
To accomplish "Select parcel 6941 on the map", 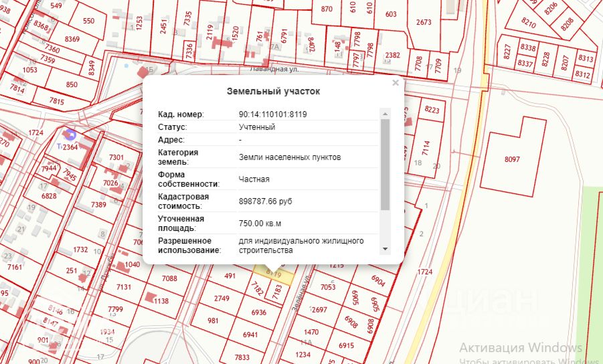I will click(x=250, y=335).
